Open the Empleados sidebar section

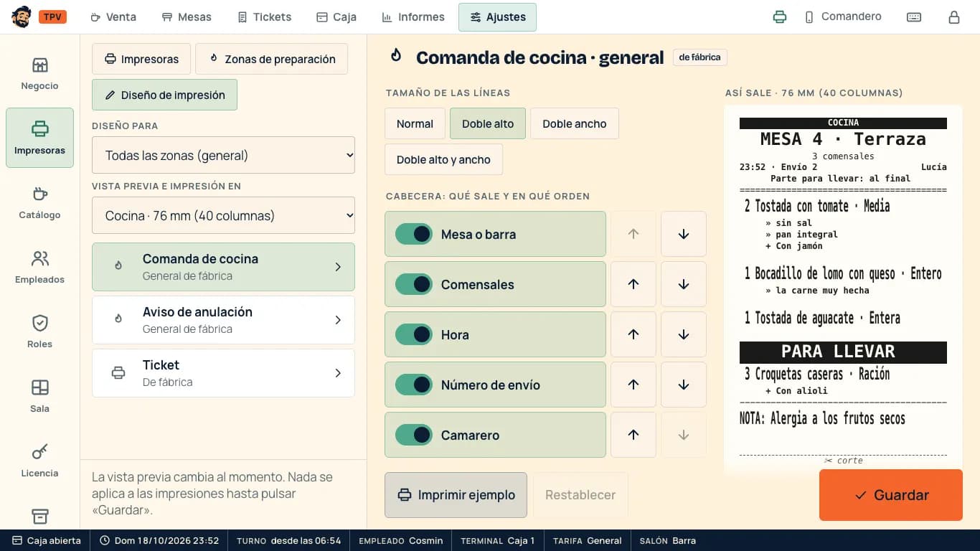click(39, 268)
